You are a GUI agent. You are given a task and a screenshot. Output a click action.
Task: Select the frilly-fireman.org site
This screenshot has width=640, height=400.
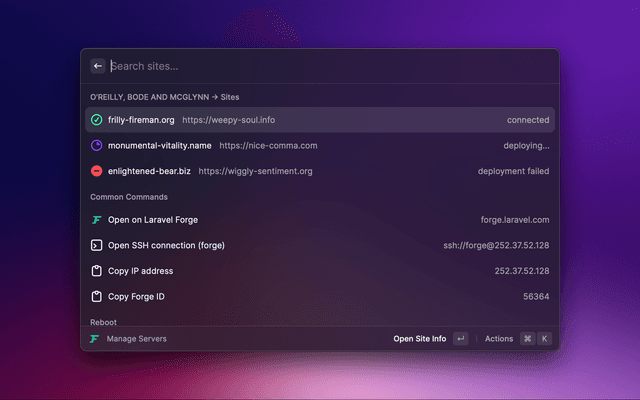[141, 120]
